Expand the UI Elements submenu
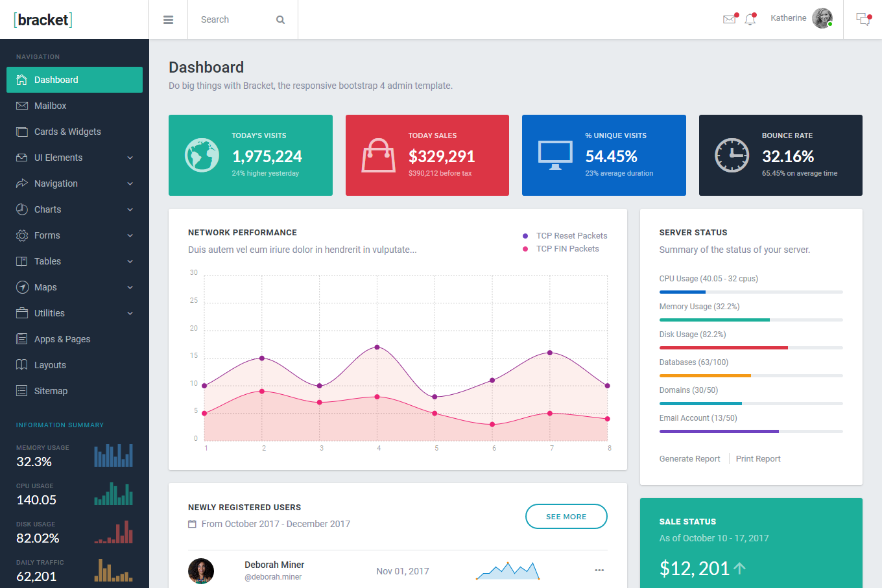Image resolution: width=882 pixels, height=588 pixels. coord(130,158)
